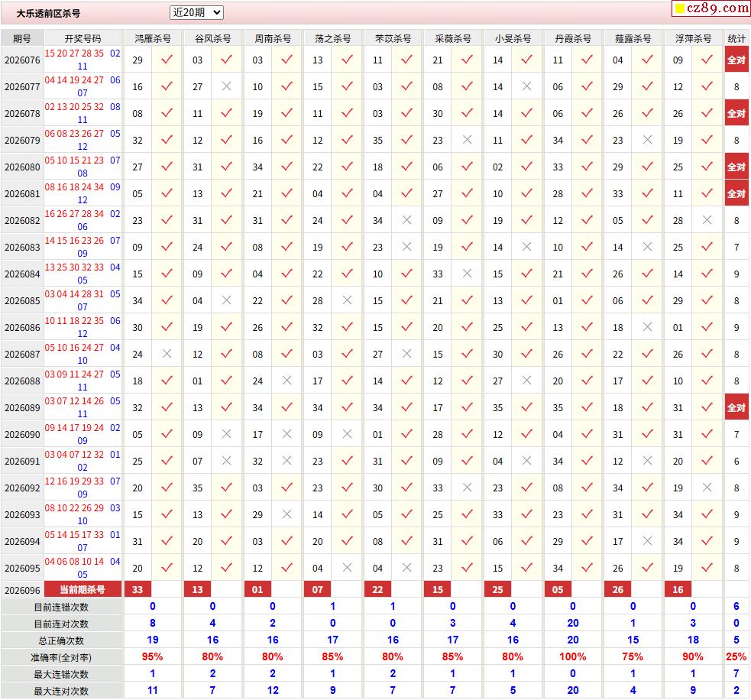The width and height of the screenshot is (751, 700).
Task: Click the 准确率(全对率) row label
Action: (61, 657)
